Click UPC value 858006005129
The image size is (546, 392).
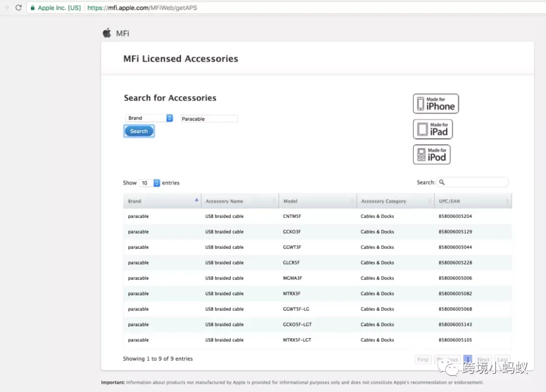455,232
